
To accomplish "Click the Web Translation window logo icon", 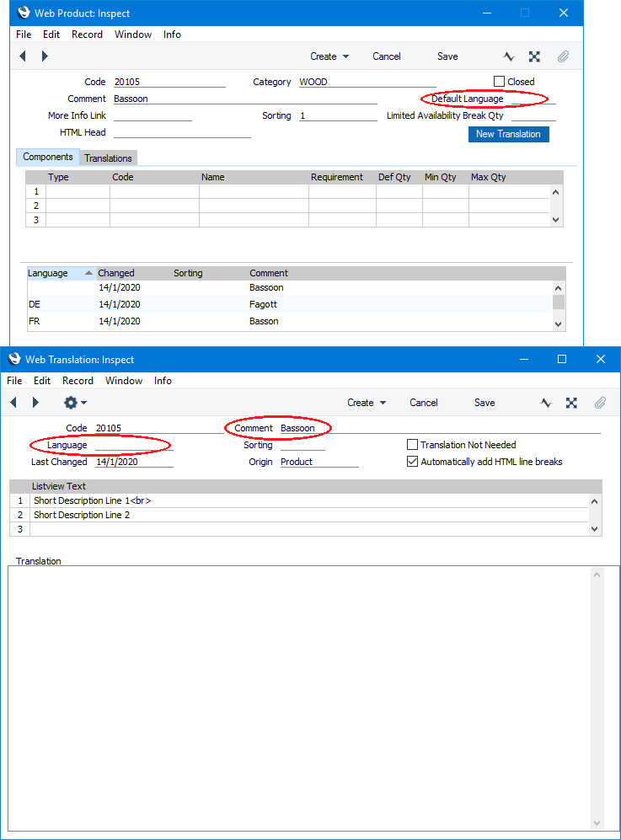I will pos(14,358).
